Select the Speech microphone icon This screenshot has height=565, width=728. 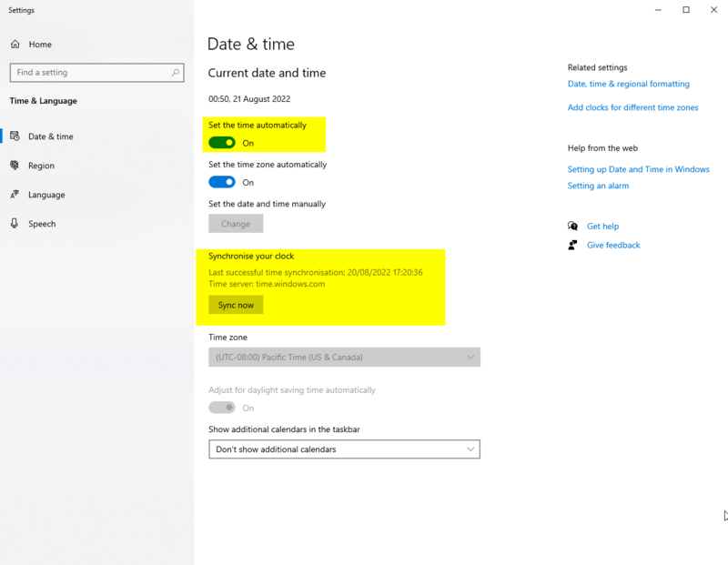(x=15, y=224)
